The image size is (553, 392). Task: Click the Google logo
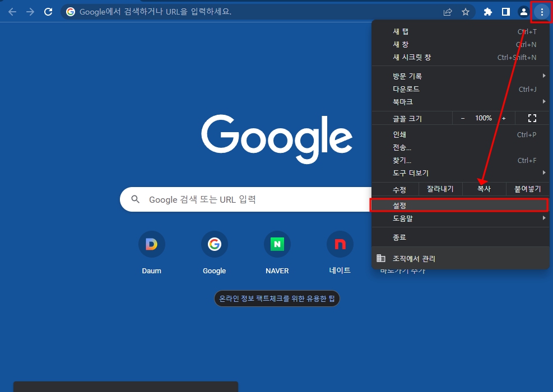[x=277, y=138]
